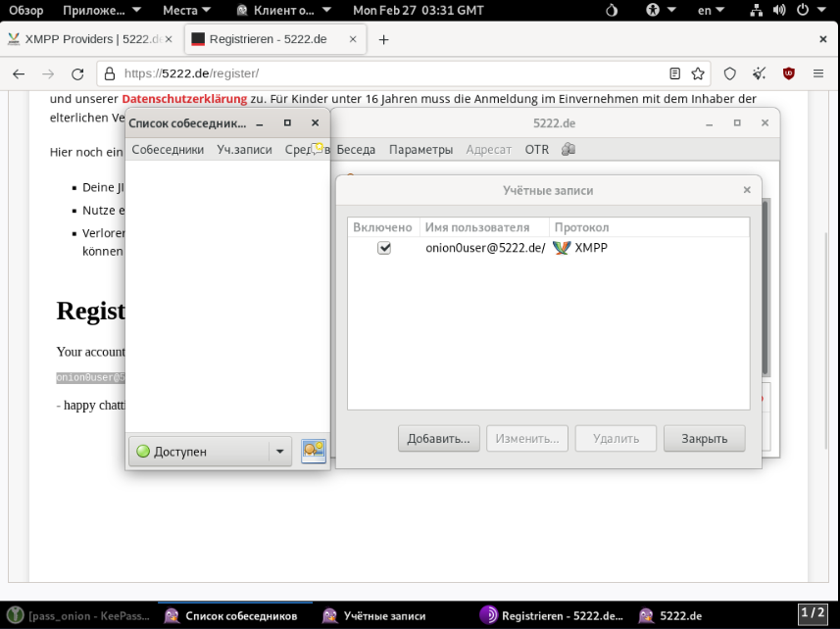
Task: Click the uBlock Origin extension icon
Action: click(788, 73)
